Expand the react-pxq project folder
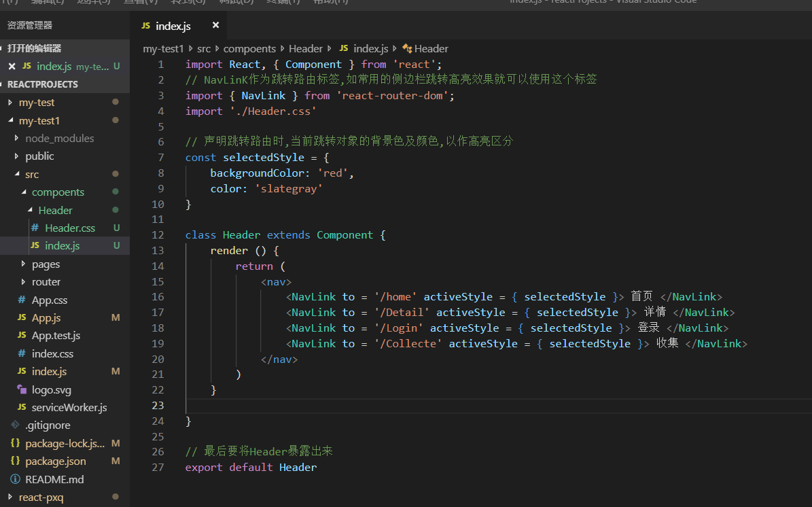Screen dimensions: 812x507 coord(41,497)
